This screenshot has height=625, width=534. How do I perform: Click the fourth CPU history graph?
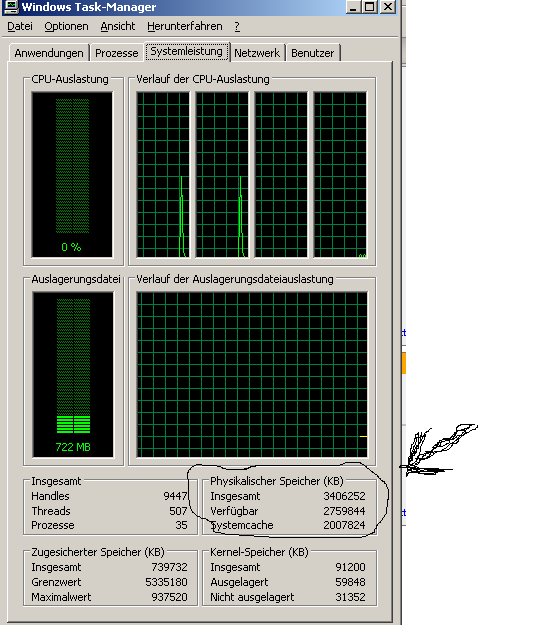(340, 175)
